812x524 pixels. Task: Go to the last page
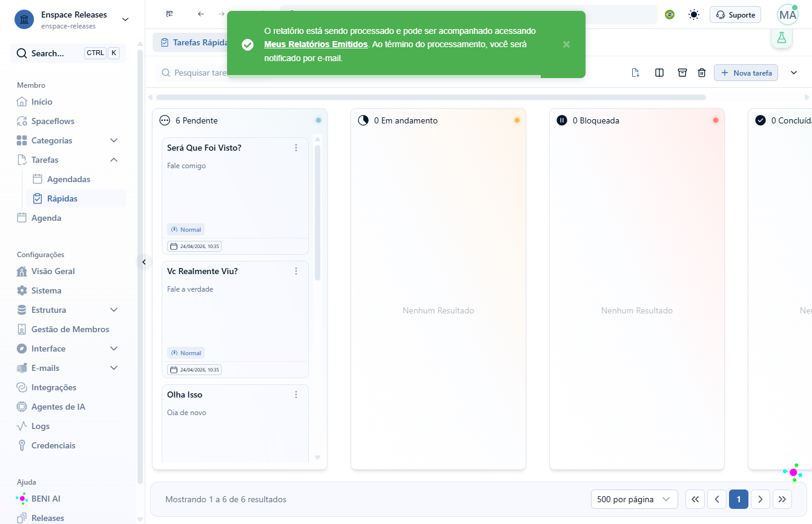(782, 499)
